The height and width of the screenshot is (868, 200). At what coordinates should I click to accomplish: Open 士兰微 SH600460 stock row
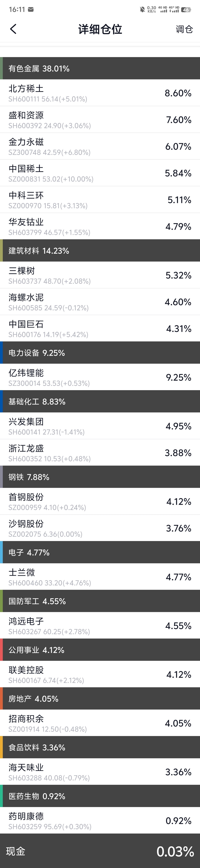pyautogui.click(x=100, y=576)
